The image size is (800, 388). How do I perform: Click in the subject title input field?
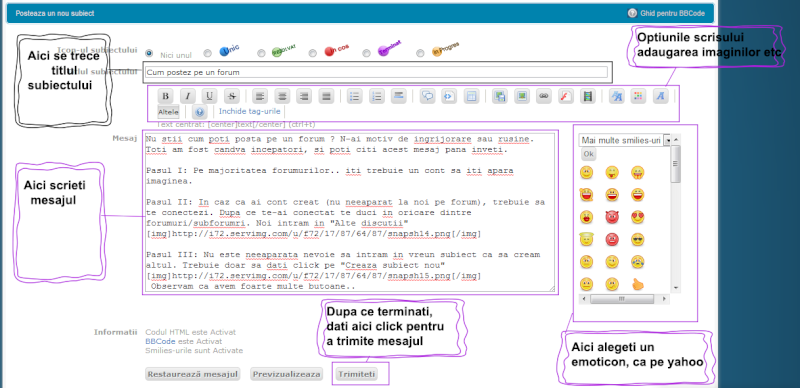point(376,72)
